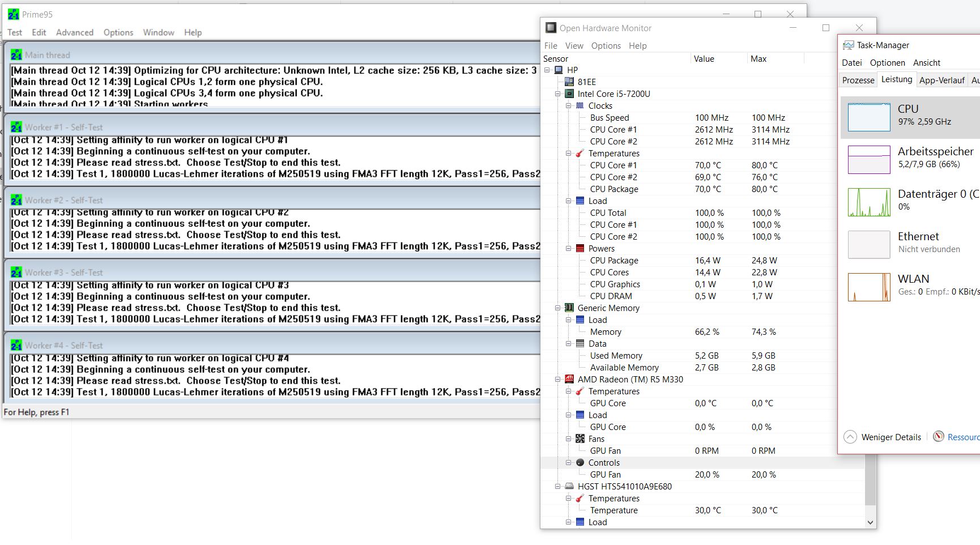Select the CPU performance graph thumbnail
The width and height of the screenshot is (980, 545).
click(869, 117)
